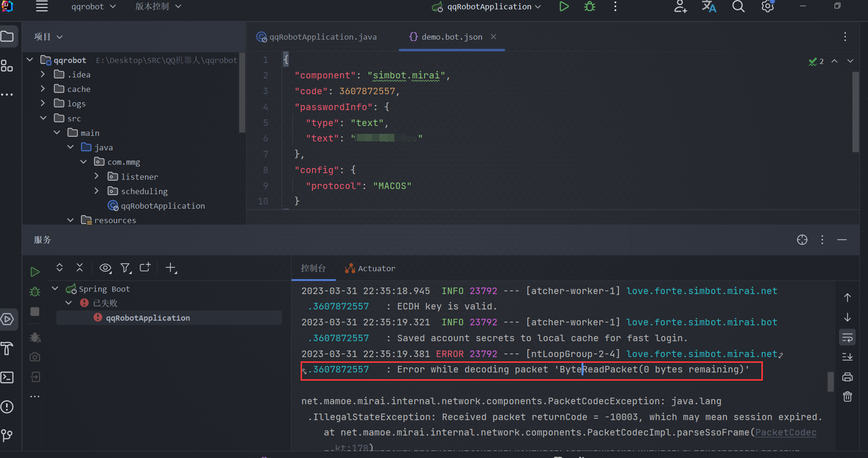Collapse the qqrobot root folder
The width and height of the screenshot is (868, 458).
pyautogui.click(x=30, y=60)
